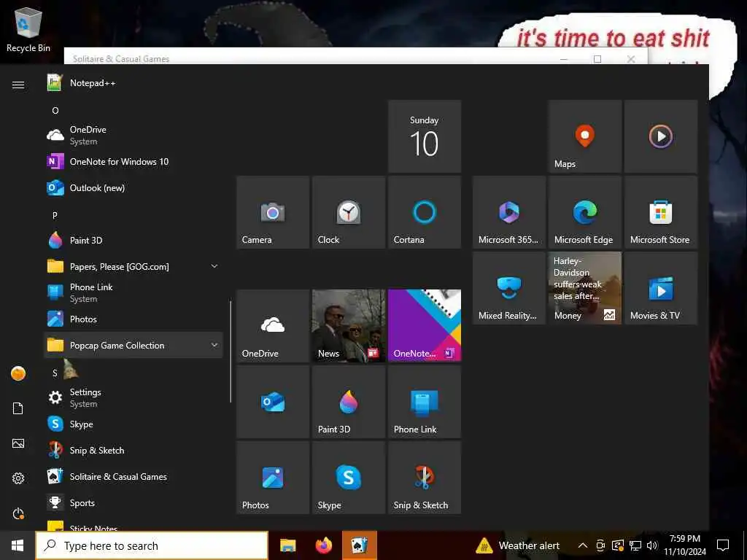Open the Snip & Sketch tile

pyautogui.click(x=425, y=478)
